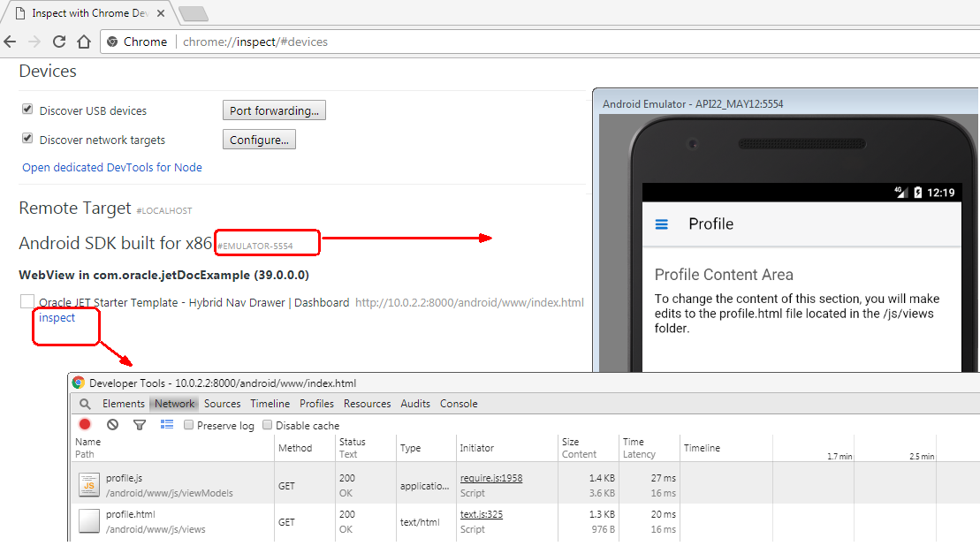Click the browser forward arrow

click(x=34, y=42)
